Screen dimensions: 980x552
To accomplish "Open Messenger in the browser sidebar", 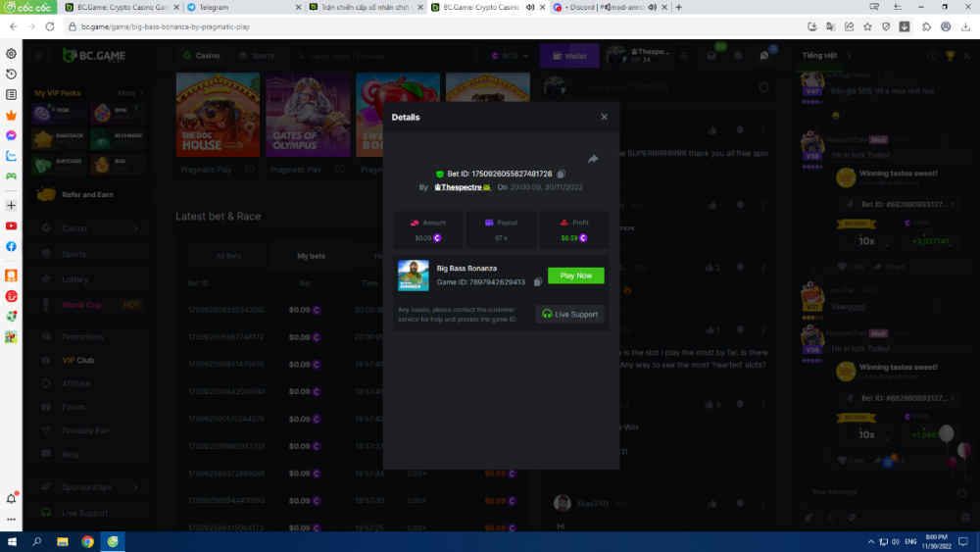I will [11, 135].
